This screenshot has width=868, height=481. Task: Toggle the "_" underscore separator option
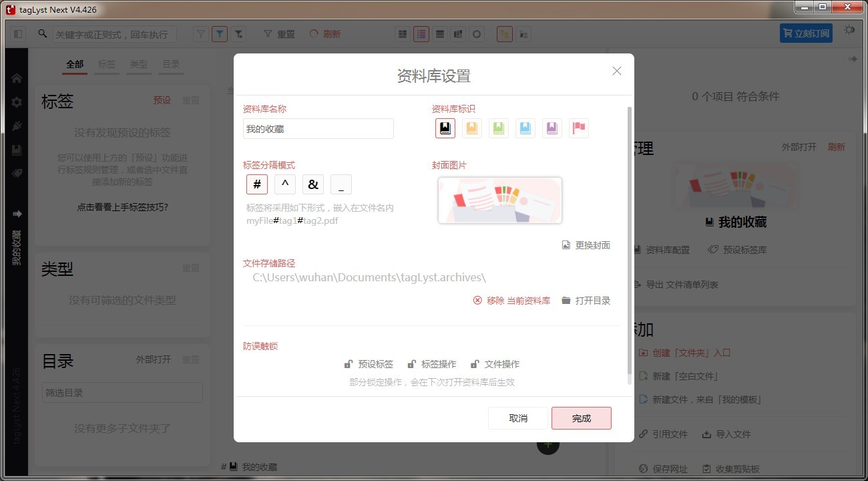(x=341, y=184)
